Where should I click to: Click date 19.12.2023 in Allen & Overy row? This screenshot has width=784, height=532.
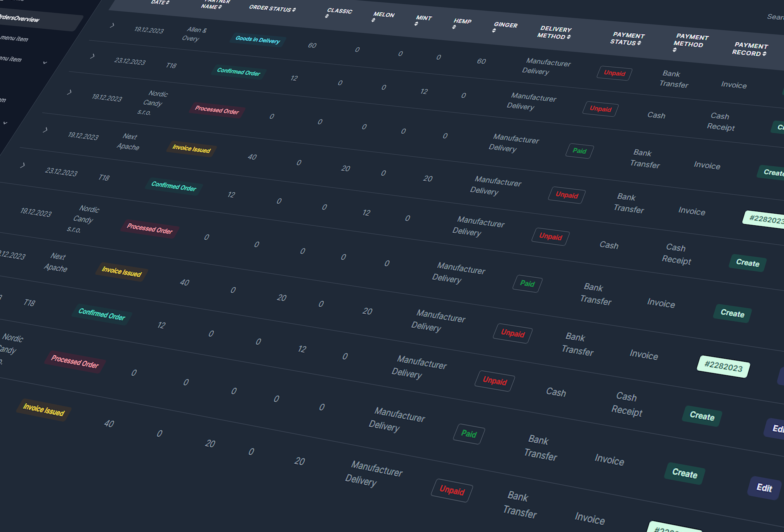(149, 30)
